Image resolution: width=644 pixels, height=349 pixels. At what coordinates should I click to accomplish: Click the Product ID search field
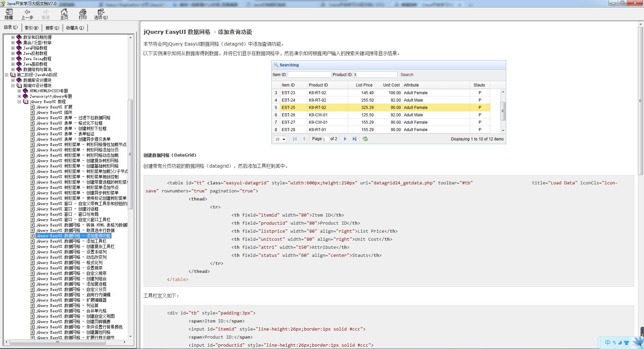tap(375, 75)
